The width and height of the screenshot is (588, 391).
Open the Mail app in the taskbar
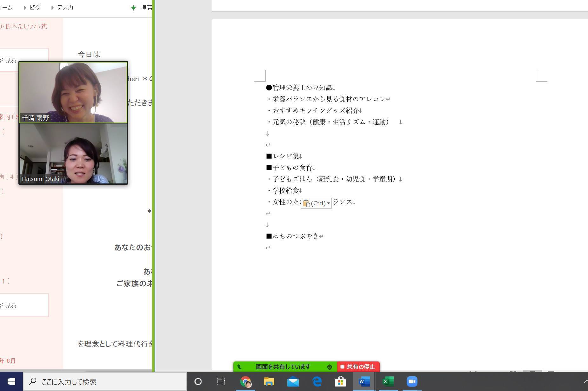click(x=293, y=381)
